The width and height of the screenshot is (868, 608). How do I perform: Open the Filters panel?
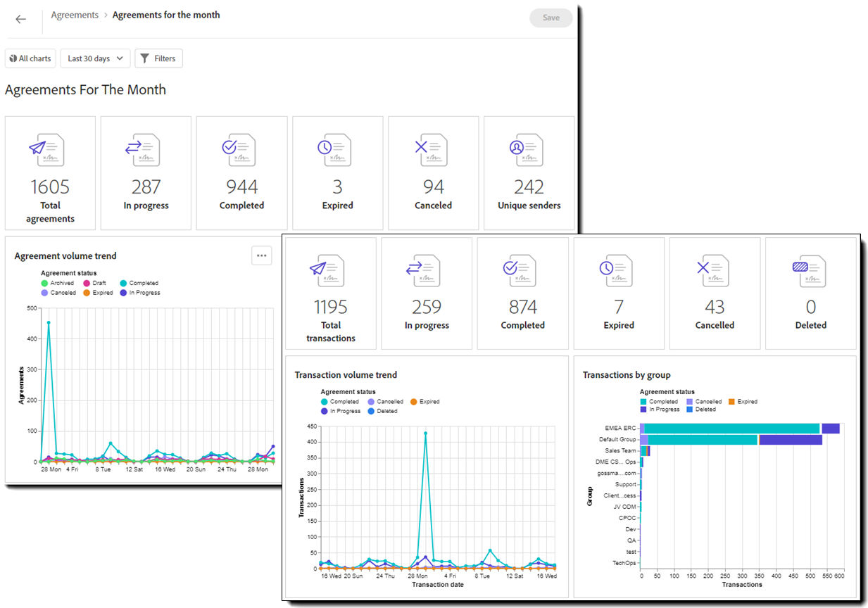(158, 58)
